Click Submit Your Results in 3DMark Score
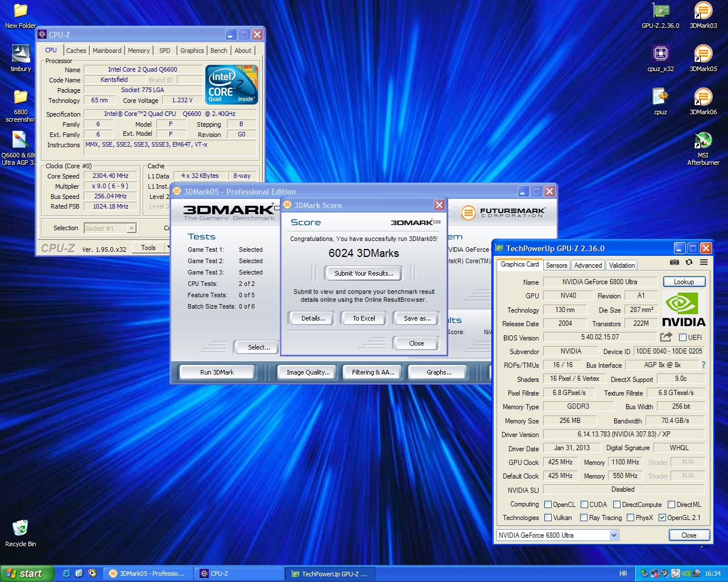Screen dimensions: 728x582 click(363, 273)
